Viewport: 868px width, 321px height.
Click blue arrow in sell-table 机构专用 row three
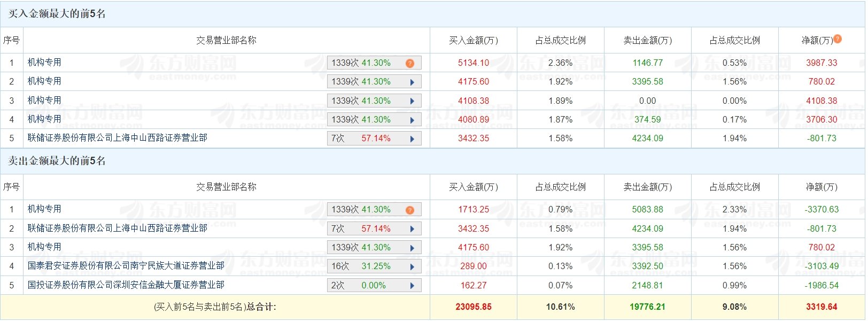coord(412,248)
